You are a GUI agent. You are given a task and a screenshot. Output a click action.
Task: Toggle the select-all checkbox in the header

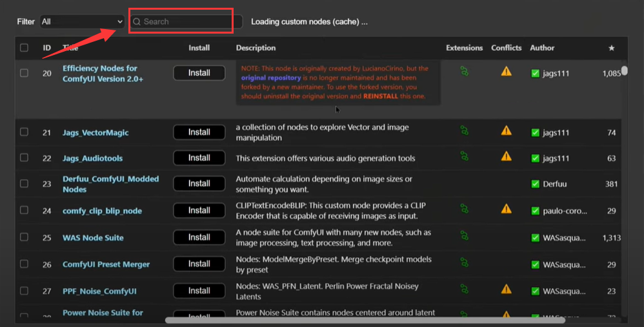pos(25,48)
